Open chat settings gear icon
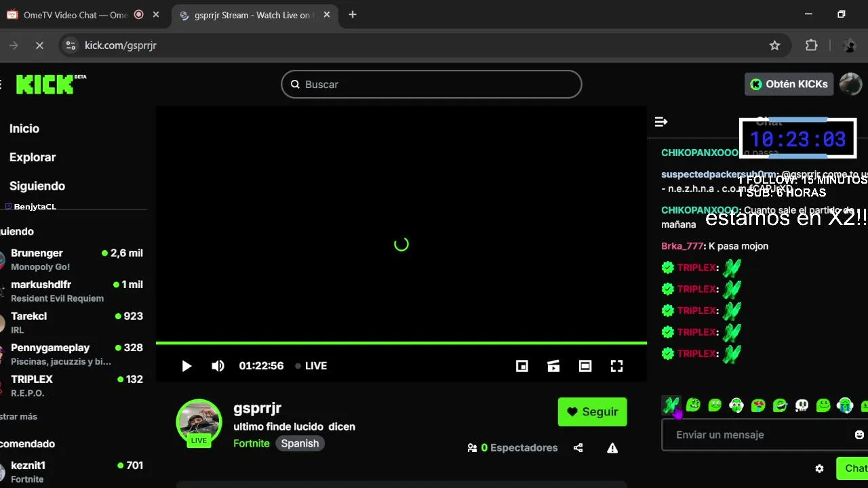The height and width of the screenshot is (488, 868). point(819,468)
